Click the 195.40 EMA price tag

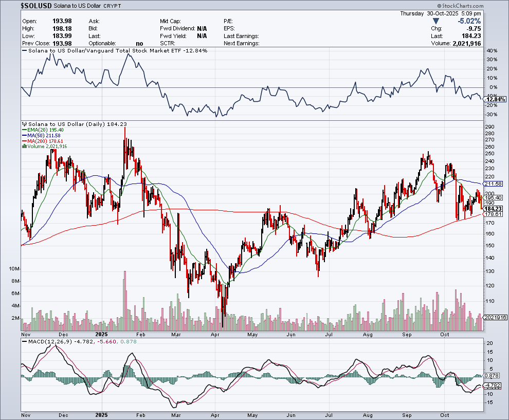pos(494,198)
